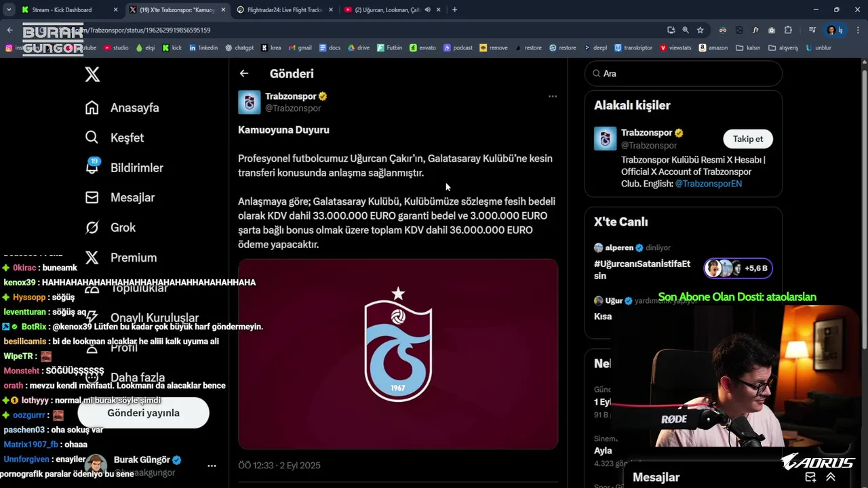868x488 pixels.
Task: Open the chatgpt bookmark
Action: click(x=239, y=48)
